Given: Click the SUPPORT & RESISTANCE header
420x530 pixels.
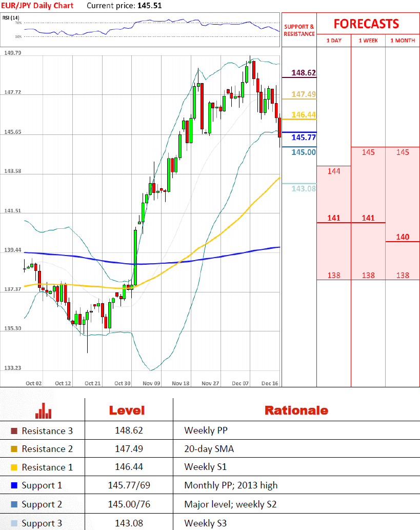Looking at the screenshot, I should [299, 30].
